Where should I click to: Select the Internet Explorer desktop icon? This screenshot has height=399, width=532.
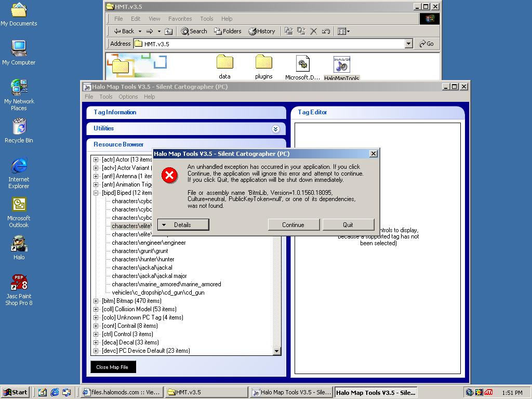[19, 172]
